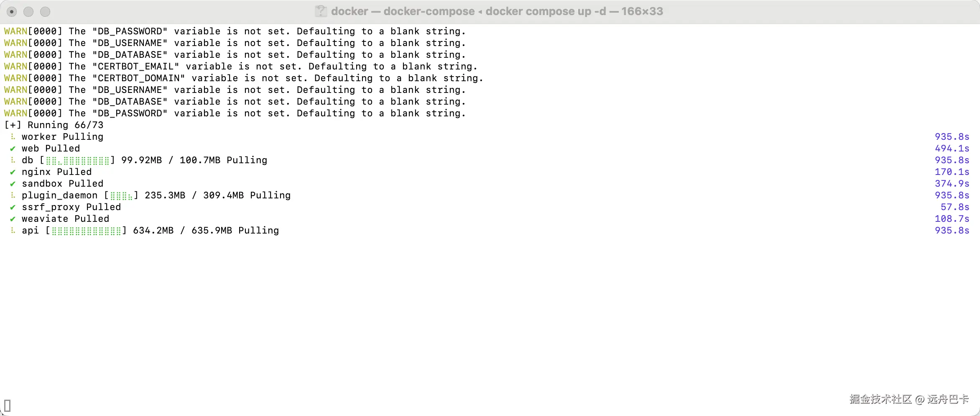The image size is (980, 416).
Task: Click the yellow minimize window button
Action: (28, 12)
